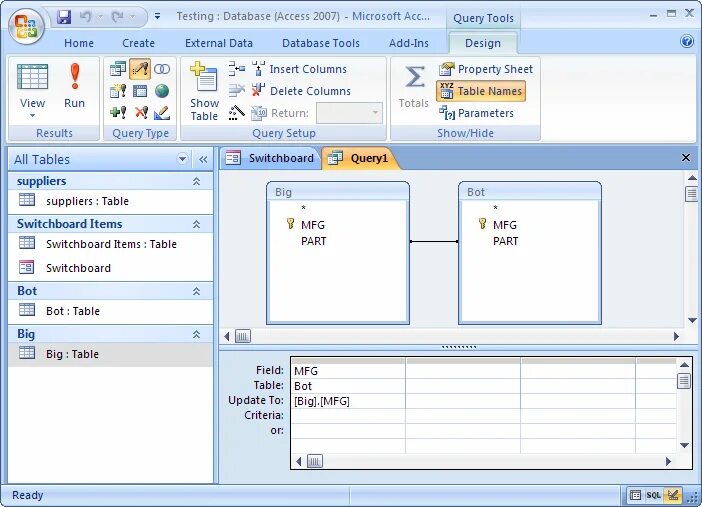The width and height of the screenshot is (702, 507).
Task: Select suppliers : Table in navigation pane
Action: (x=110, y=201)
